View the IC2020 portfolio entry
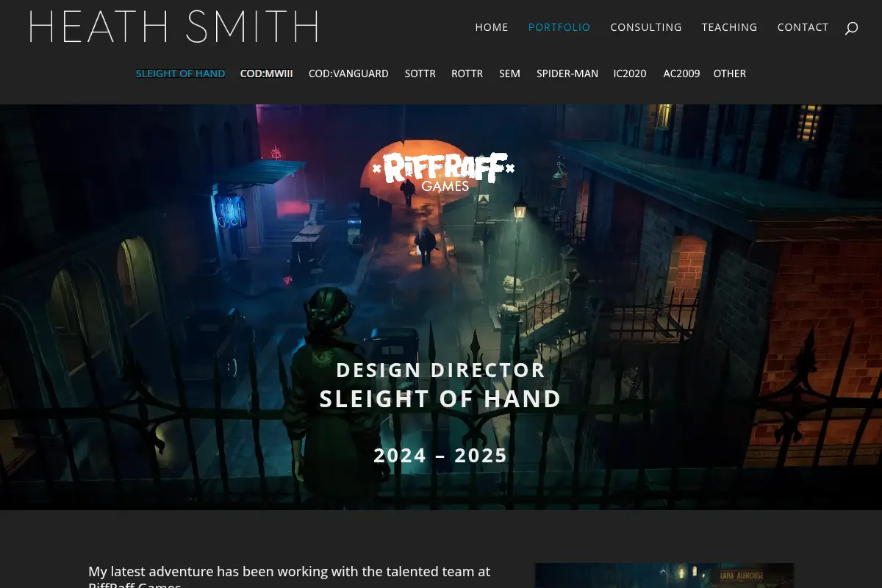882x588 pixels. coord(630,73)
